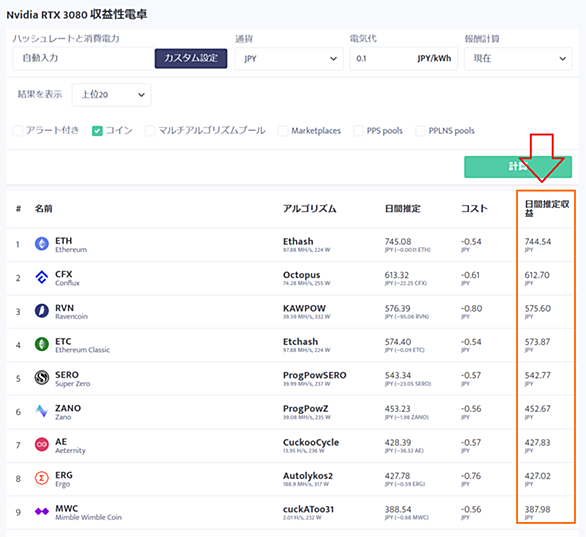This screenshot has height=537, width=586.
Task: Click the Mimble Wimble Coin icon
Action: point(41,511)
